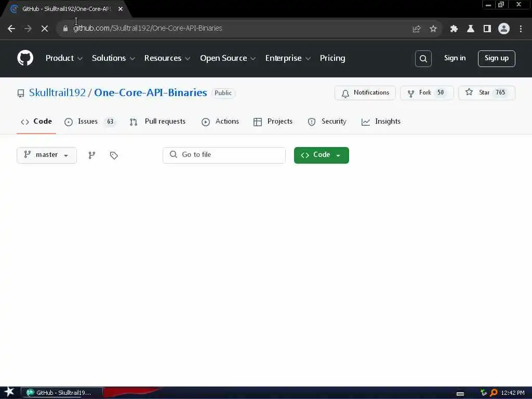Click the Fork button

tap(427, 92)
